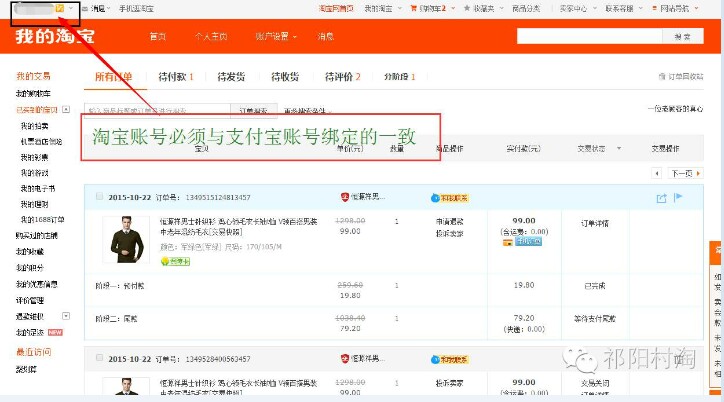
Task: Open 首页 in the orange navigation bar
Action: (157, 36)
